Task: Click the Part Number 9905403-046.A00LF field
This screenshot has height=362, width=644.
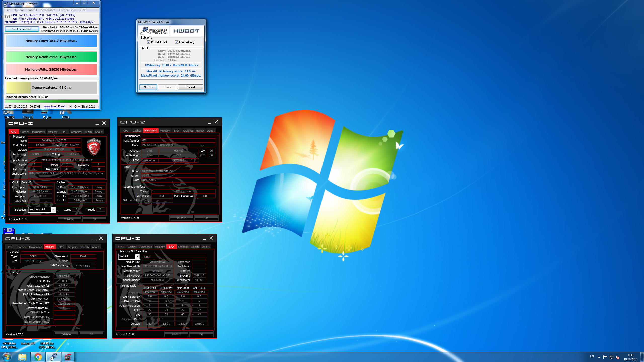Action: (x=157, y=275)
